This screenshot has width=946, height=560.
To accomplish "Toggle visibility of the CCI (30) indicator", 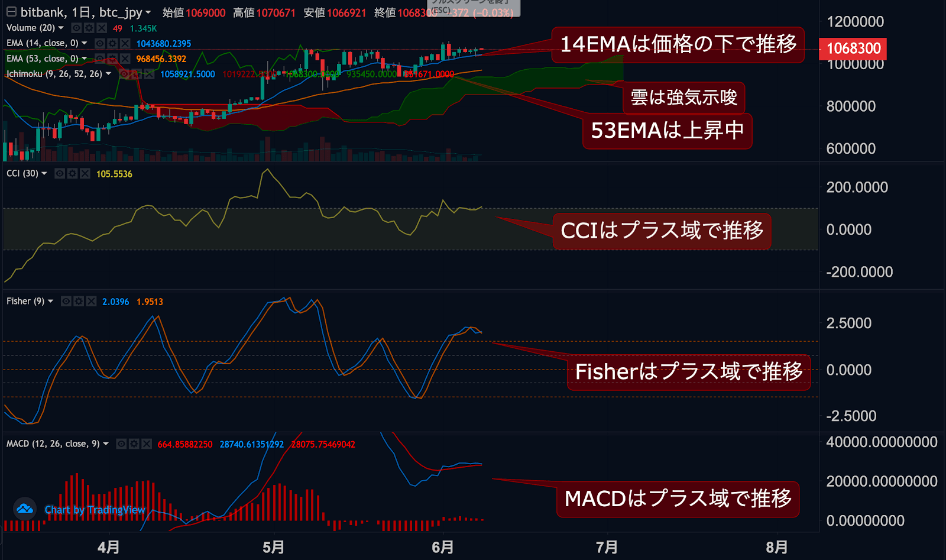I will 60,173.
